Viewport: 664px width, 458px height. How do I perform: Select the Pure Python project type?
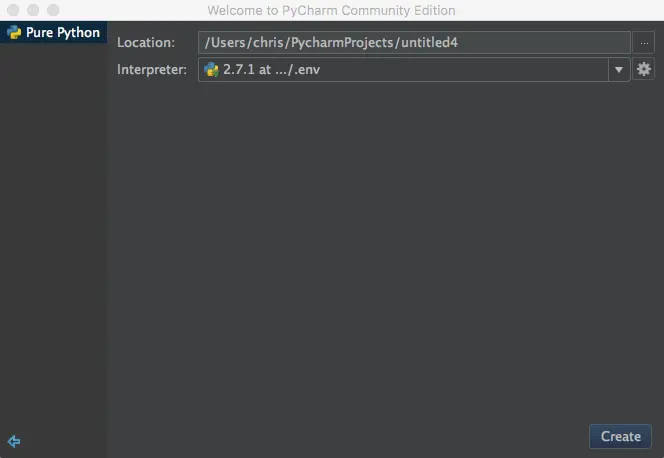coord(53,32)
